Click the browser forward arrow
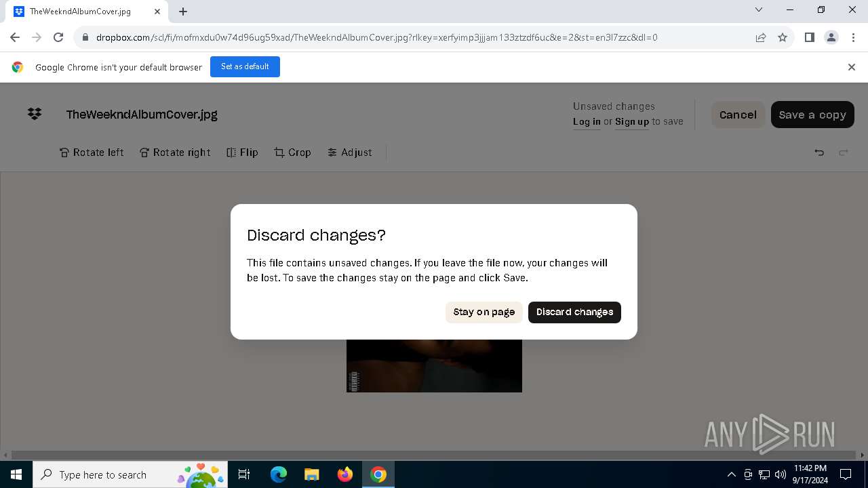The image size is (868, 488). coord(37,37)
